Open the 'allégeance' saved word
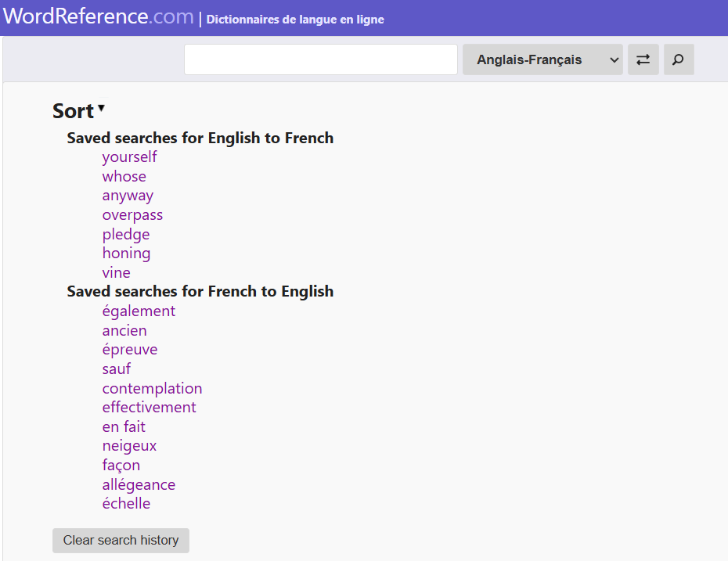The image size is (728, 561). (139, 485)
